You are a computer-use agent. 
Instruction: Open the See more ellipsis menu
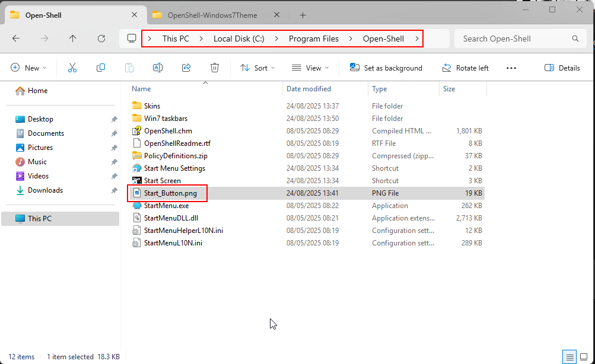pos(511,68)
